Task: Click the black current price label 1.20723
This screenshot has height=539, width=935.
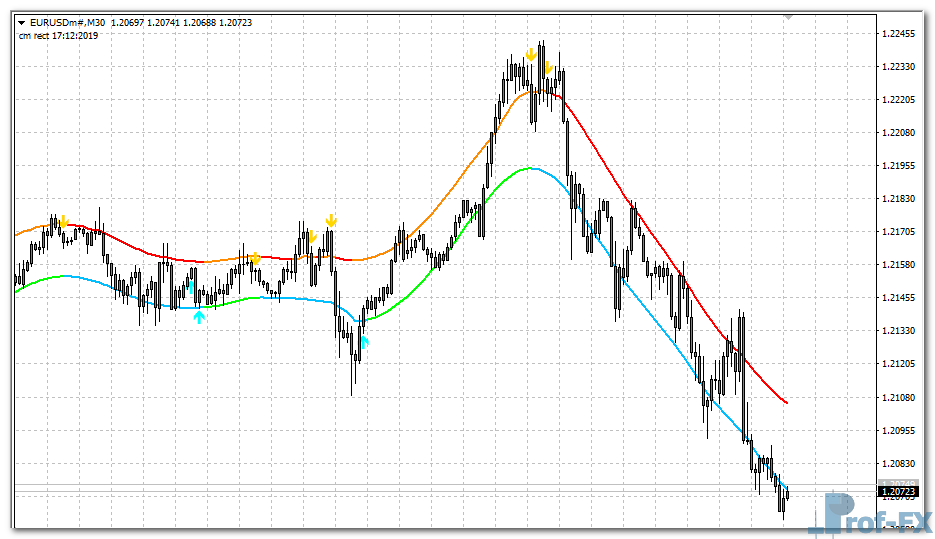Action: click(x=899, y=492)
